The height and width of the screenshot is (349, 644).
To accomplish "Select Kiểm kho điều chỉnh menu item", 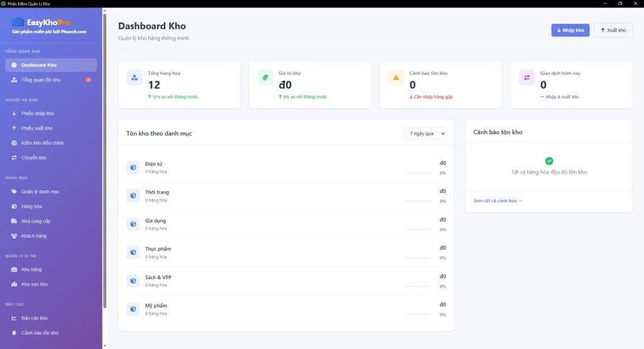I will click(42, 143).
